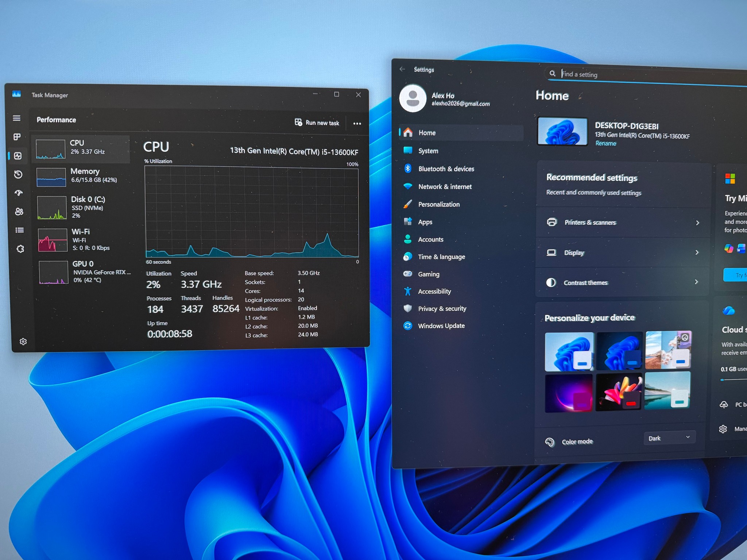Open Startup apps in Task Manager sidebar

click(x=19, y=193)
